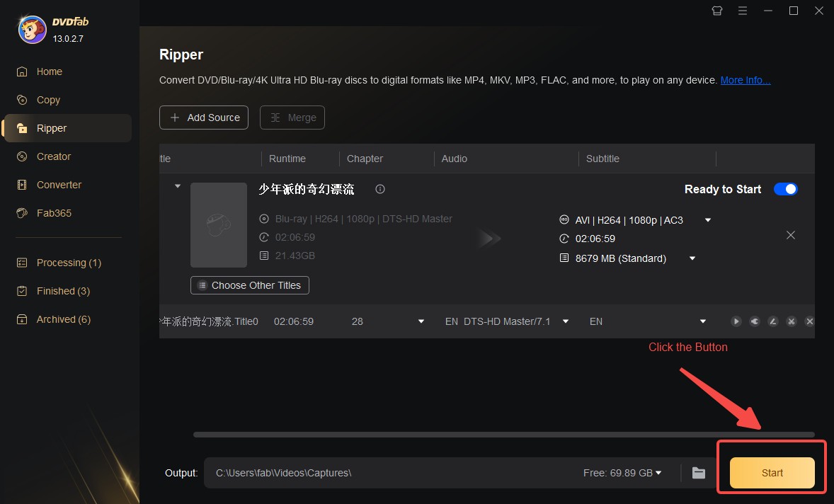Click the movie poster thumbnail placeholder
834x504 pixels.
[219, 225]
